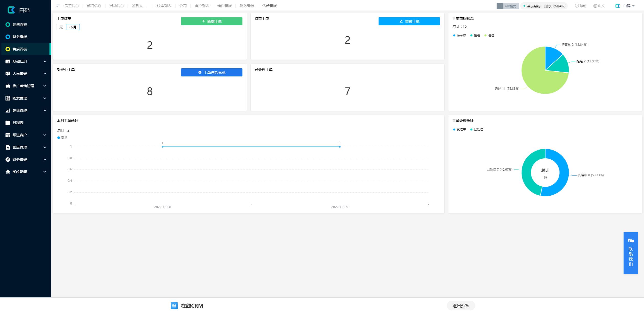Toggle the 通过 legend color dot
The image size is (644, 314).
485,35
